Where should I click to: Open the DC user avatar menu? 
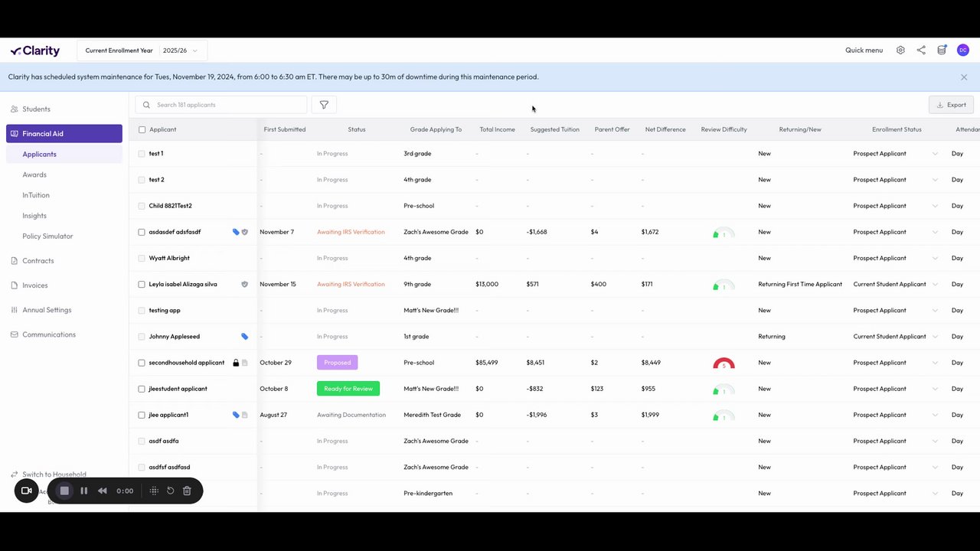[x=963, y=51]
